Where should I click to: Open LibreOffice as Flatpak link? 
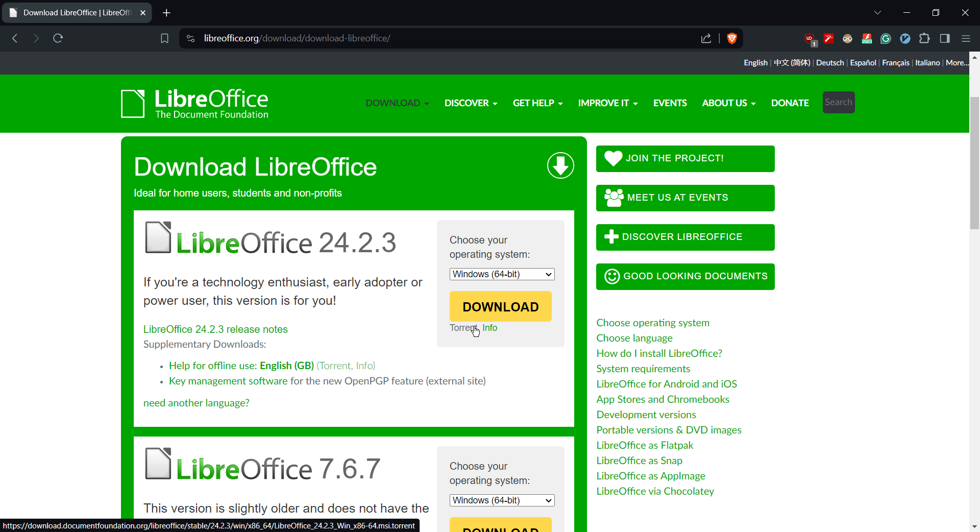(x=645, y=445)
